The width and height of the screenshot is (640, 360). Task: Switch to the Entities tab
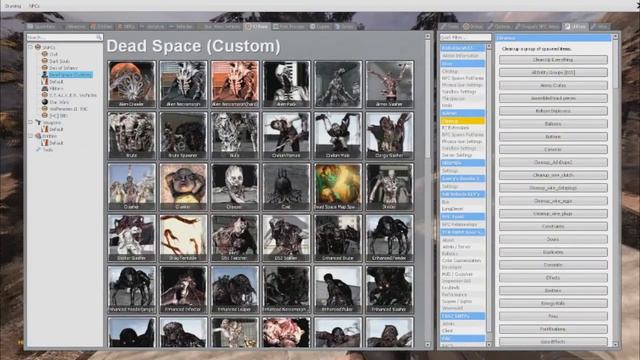click(102, 27)
